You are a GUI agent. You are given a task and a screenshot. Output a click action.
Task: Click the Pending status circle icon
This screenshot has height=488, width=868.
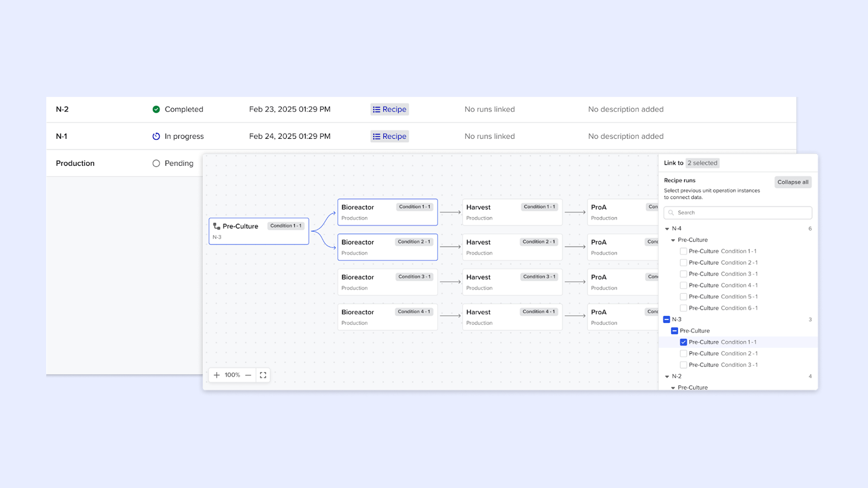pyautogui.click(x=156, y=163)
